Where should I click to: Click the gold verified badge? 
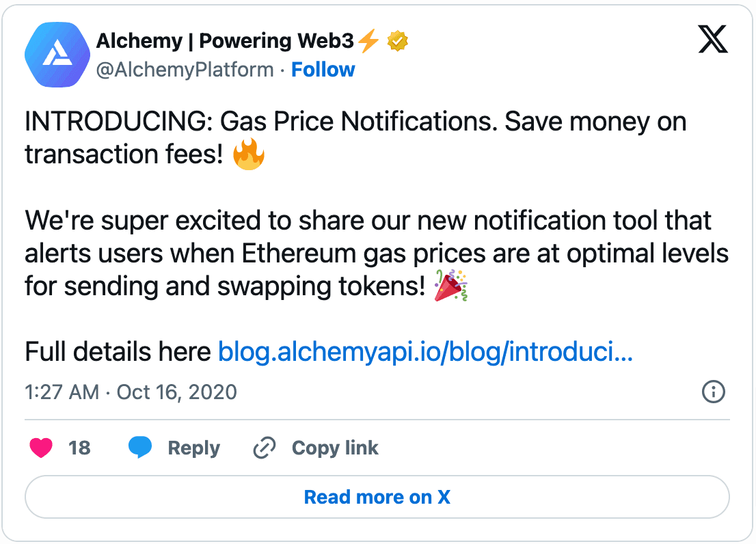coord(396,40)
